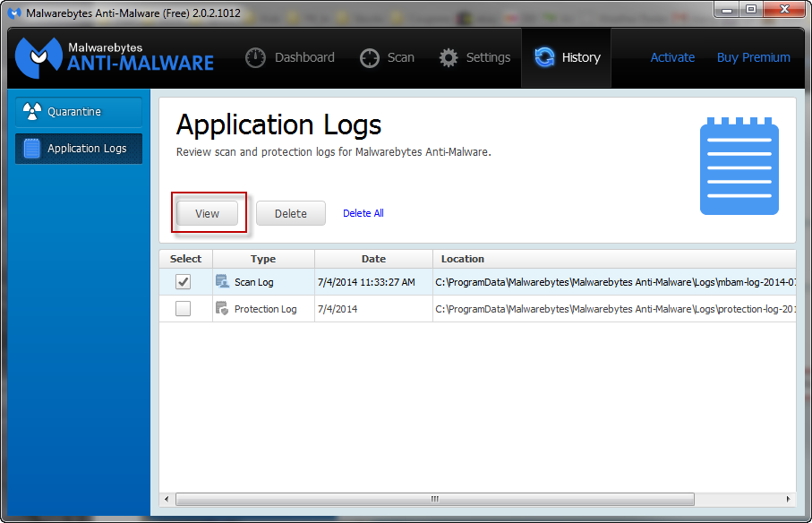Switch to the Scan tab
Screen dimensions: 812x523
click(387, 57)
